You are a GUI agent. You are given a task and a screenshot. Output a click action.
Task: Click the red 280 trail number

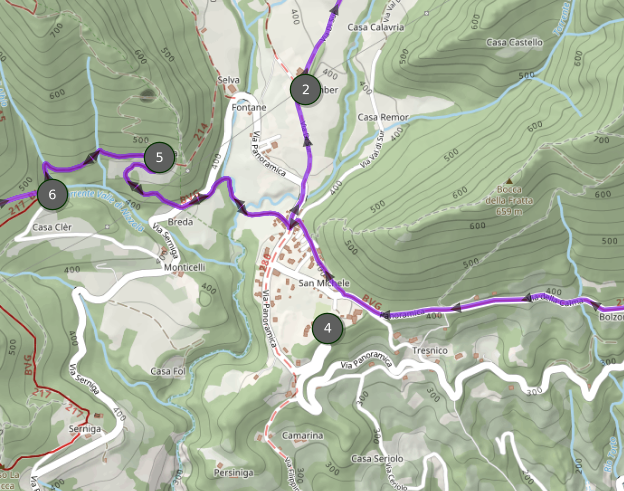pyautogui.click(x=265, y=263)
